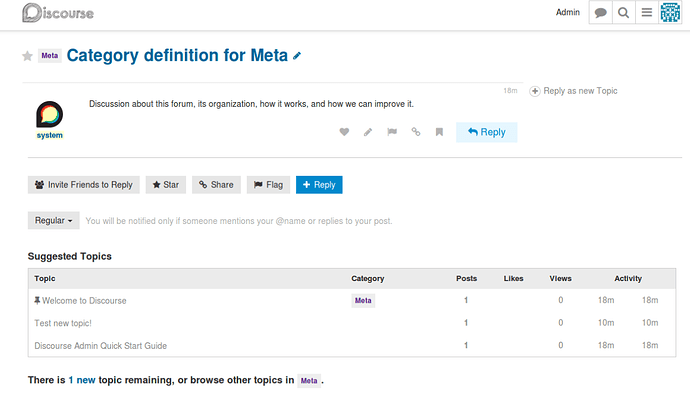Click the light blue Reply button on the post
Image resolution: width=690 pixels, height=408 pixels.
click(x=486, y=132)
